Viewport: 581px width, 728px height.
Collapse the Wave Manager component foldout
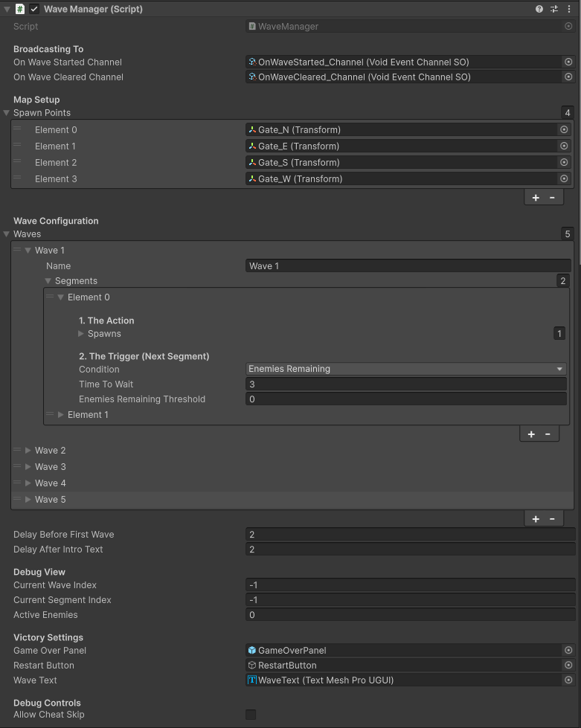(7, 9)
